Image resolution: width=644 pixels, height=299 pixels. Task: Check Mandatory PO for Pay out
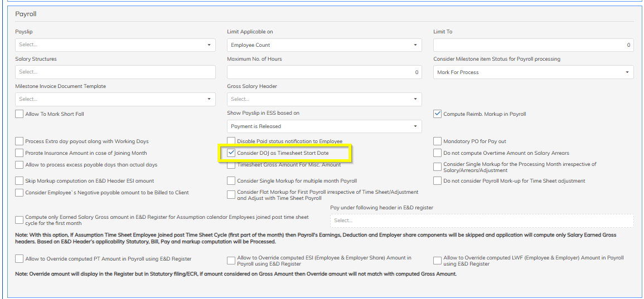(437, 141)
